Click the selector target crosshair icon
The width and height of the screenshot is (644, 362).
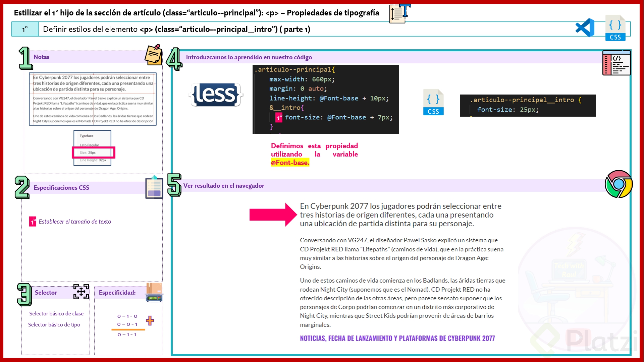tap(81, 292)
